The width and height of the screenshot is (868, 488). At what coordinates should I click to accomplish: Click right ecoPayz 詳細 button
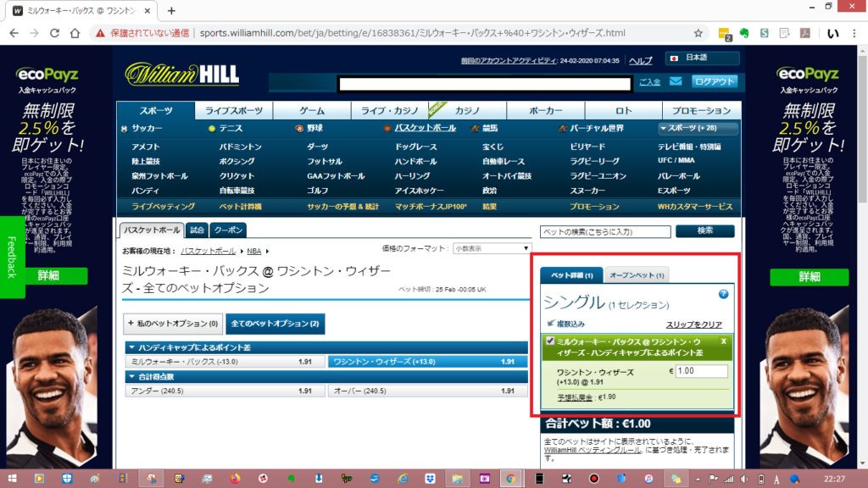pos(809,277)
